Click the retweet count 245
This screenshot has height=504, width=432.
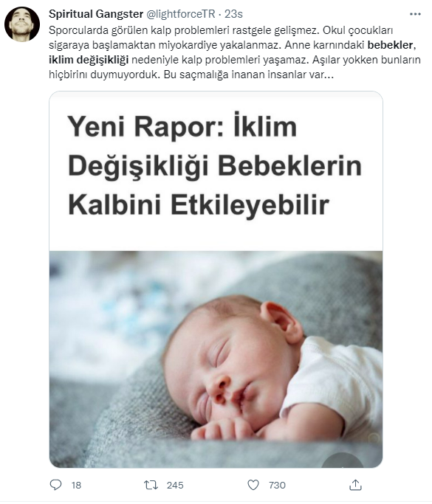[175, 485]
